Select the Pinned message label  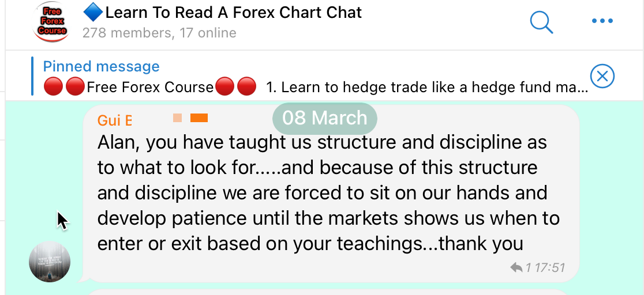[x=101, y=66]
